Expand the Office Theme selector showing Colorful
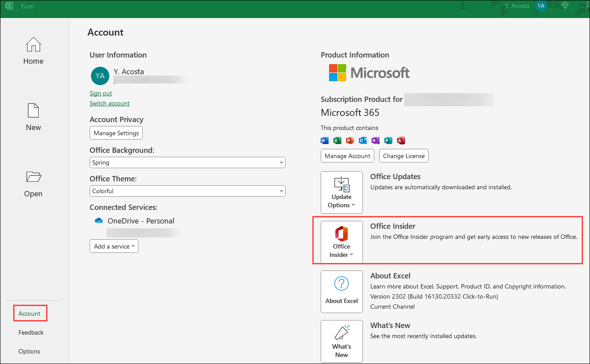Image resolution: width=590 pixels, height=364 pixels. click(x=188, y=191)
